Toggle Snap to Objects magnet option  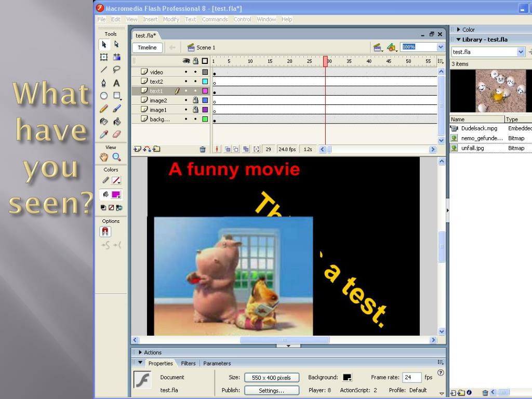[x=105, y=231]
